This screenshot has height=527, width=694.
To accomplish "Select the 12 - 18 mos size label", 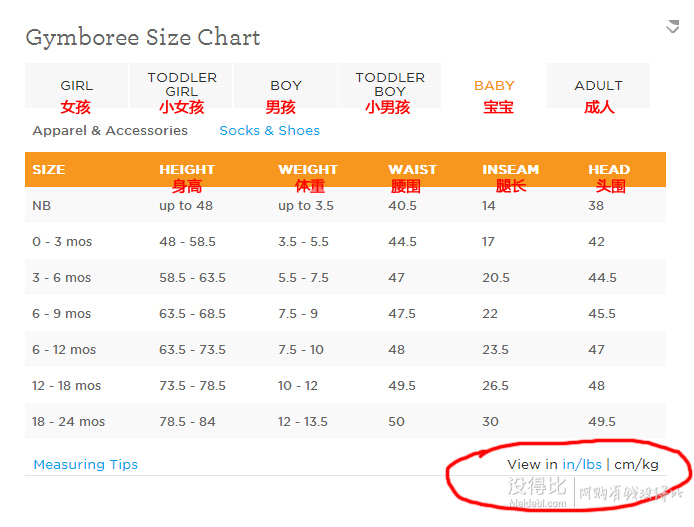I will click(66, 385).
